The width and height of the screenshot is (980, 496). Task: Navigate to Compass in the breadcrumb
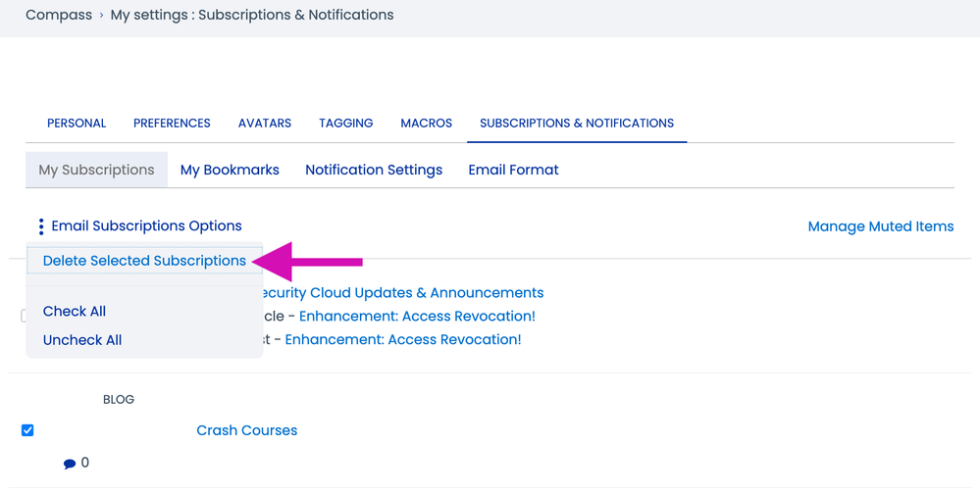pyautogui.click(x=59, y=15)
